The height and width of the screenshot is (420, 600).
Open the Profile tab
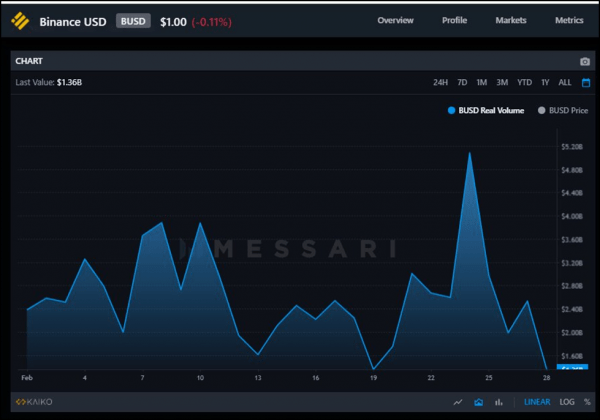point(454,20)
